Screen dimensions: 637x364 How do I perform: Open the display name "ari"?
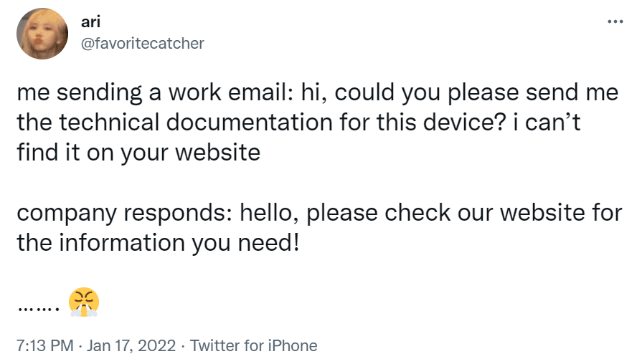tap(90, 24)
